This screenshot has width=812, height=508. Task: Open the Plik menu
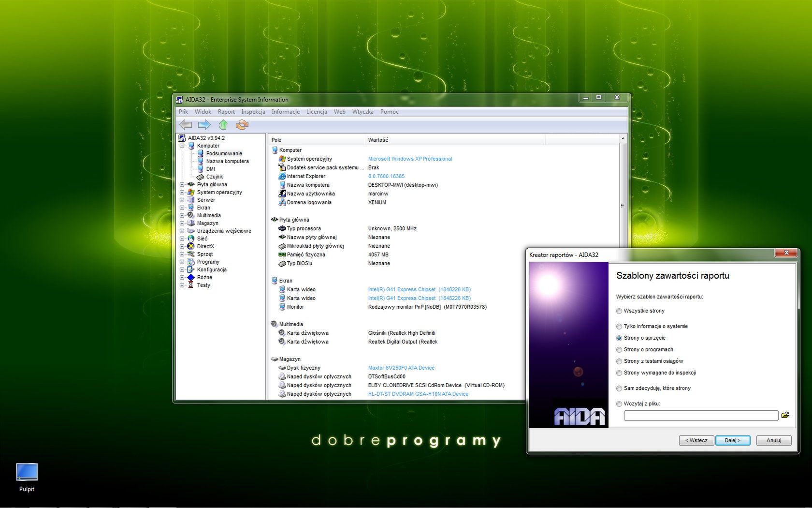[184, 112]
